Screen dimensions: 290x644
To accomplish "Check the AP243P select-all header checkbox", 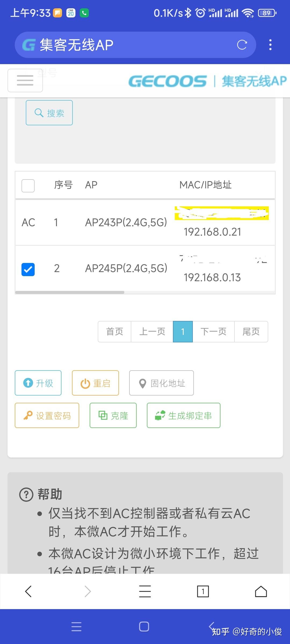I will (x=28, y=186).
